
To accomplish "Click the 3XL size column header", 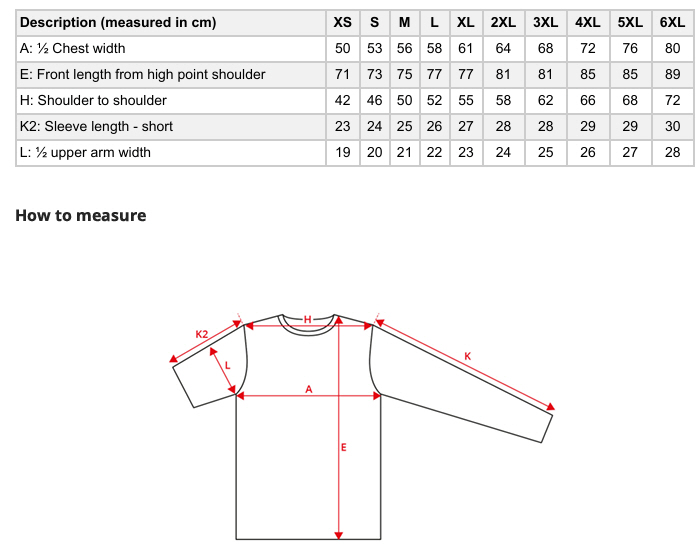I will (545, 22).
